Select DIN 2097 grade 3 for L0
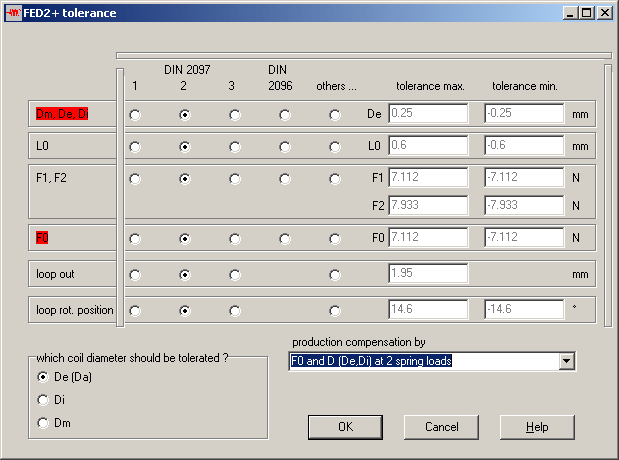619x460 pixels. click(235, 146)
